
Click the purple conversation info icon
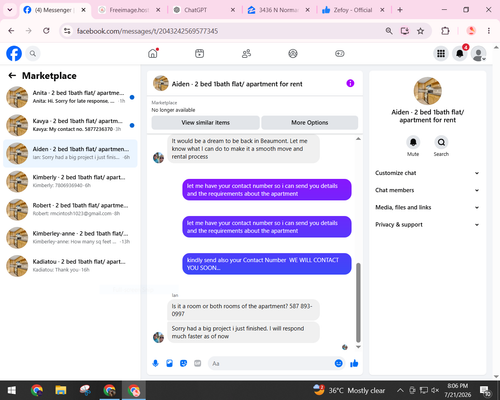pos(350,83)
